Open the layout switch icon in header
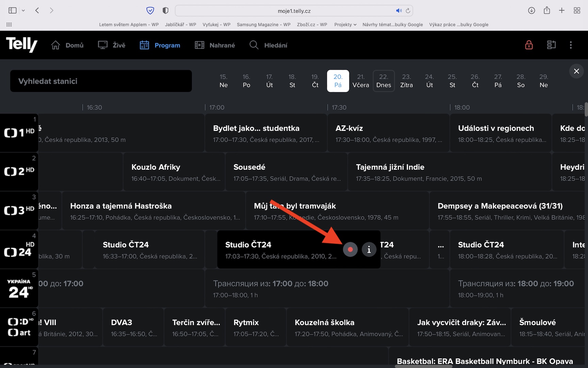Image resolution: width=588 pixels, height=368 pixels. (x=551, y=45)
